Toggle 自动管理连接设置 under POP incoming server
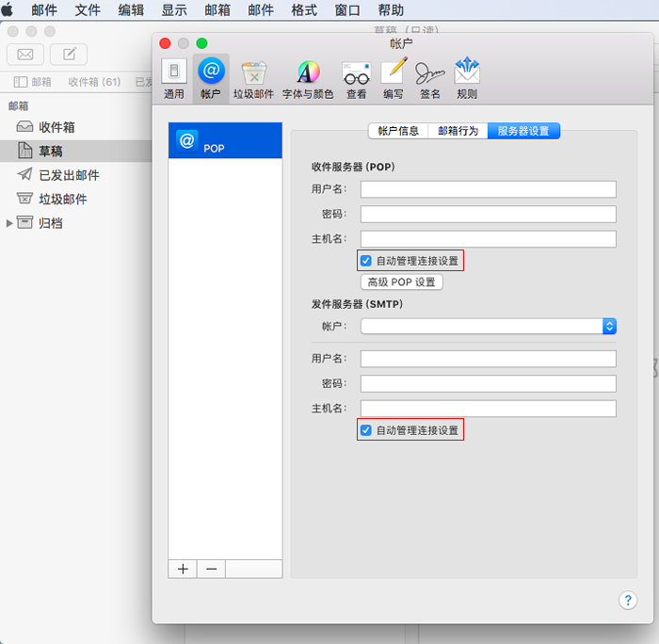Image resolution: width=659 pixels, height=644 pixels. (365, 261)
